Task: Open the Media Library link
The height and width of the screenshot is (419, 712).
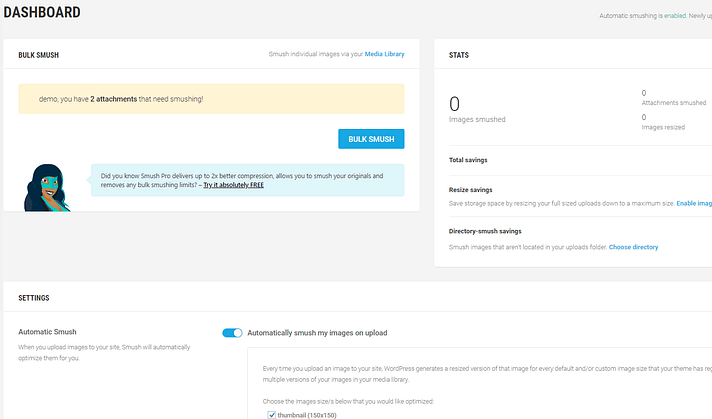Action: [384, 54]
